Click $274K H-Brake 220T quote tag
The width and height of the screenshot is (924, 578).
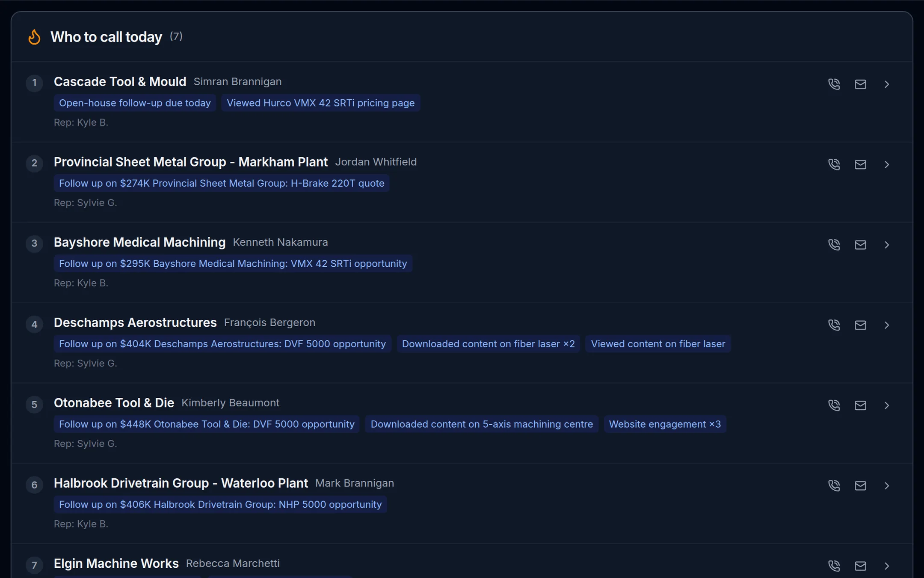(x=222, y=183)
